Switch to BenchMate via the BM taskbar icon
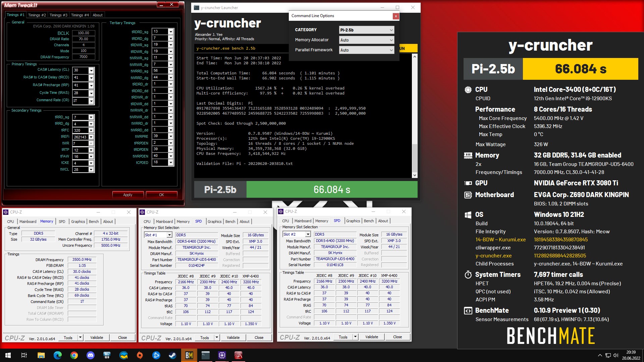The height and width of the screenshot is (362, 644). (189, 355)
